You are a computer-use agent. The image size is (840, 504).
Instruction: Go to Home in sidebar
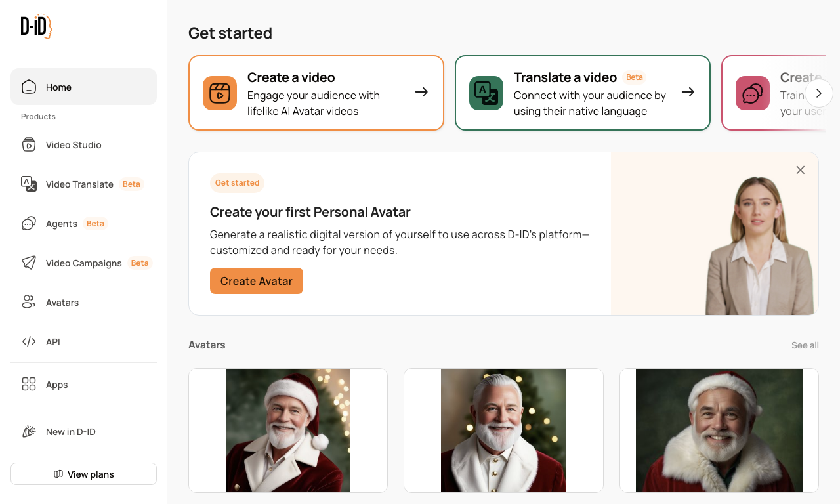tap(83, 87)
